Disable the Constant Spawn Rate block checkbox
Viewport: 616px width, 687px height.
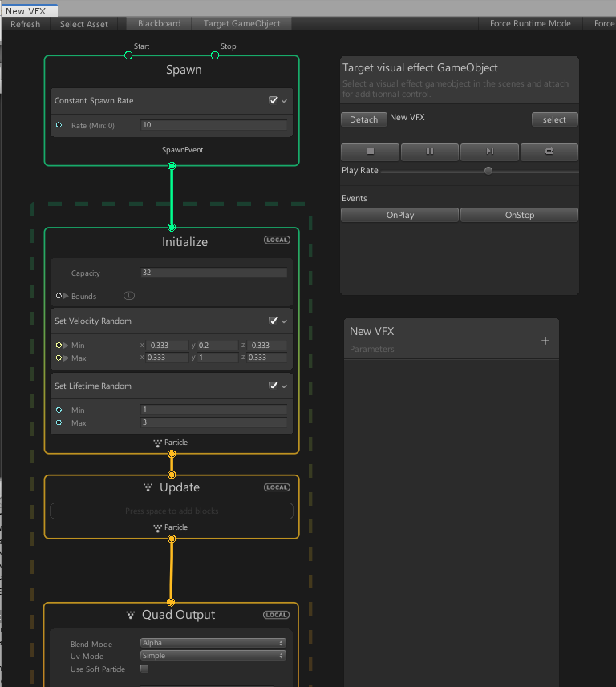coord(273,101)
